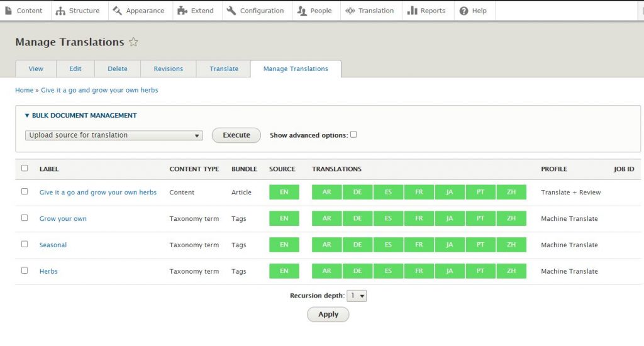The height and width of the screenshot is (346, 644).
Task: Click the Content page icon in toolbar
Action: point(9,11)
